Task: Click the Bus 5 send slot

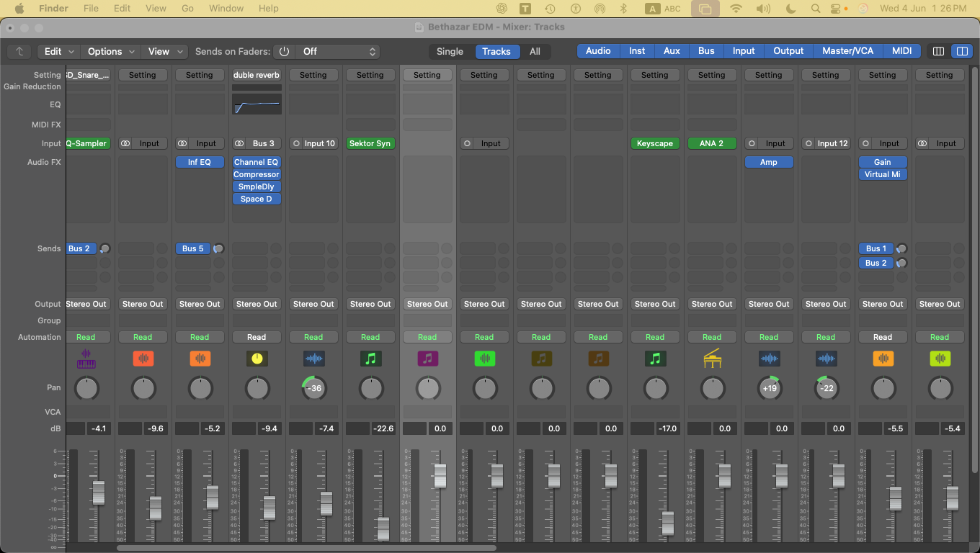Action: click(x=192, y=248)
